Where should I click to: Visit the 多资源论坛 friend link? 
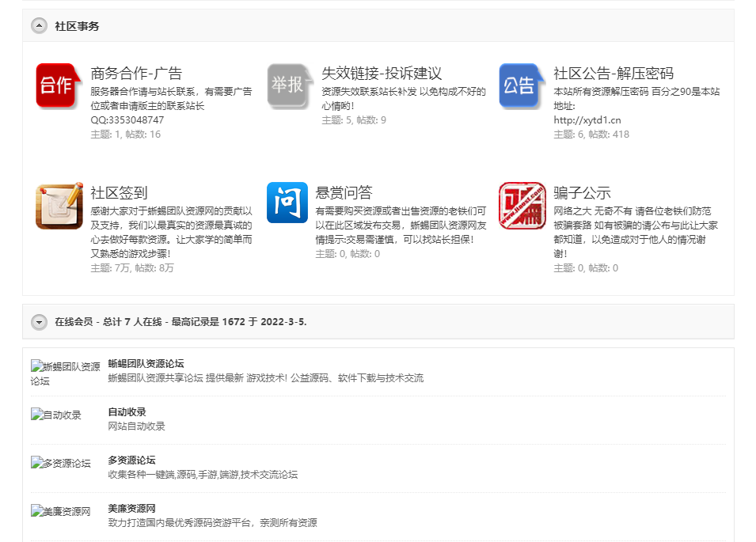click(131, 461)
